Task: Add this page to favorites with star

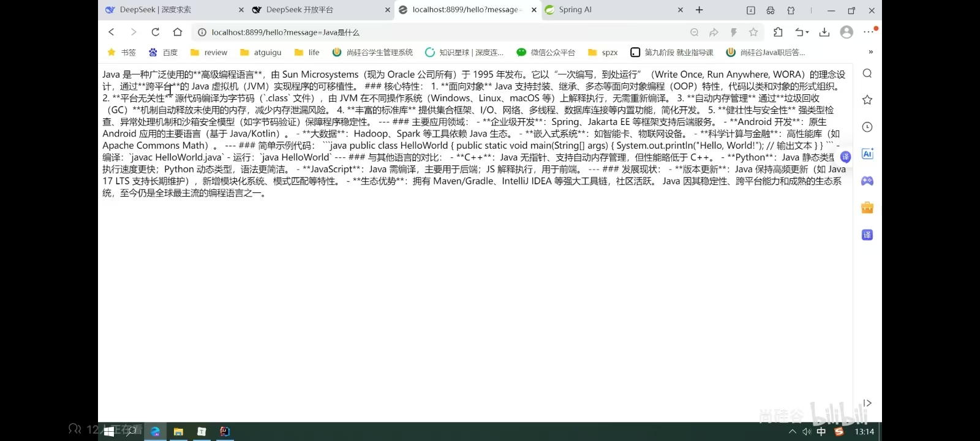Action: pyautogui.click(x=753, y=32)
